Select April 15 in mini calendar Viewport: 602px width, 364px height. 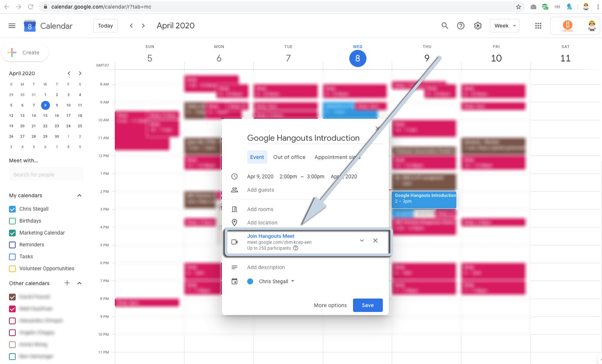click(x=45, y=116)
